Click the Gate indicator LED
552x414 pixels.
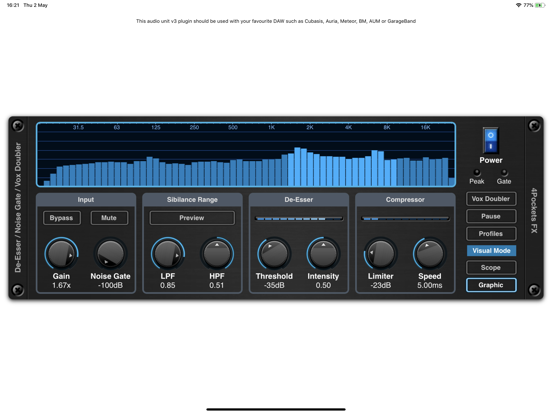point(504,172)
